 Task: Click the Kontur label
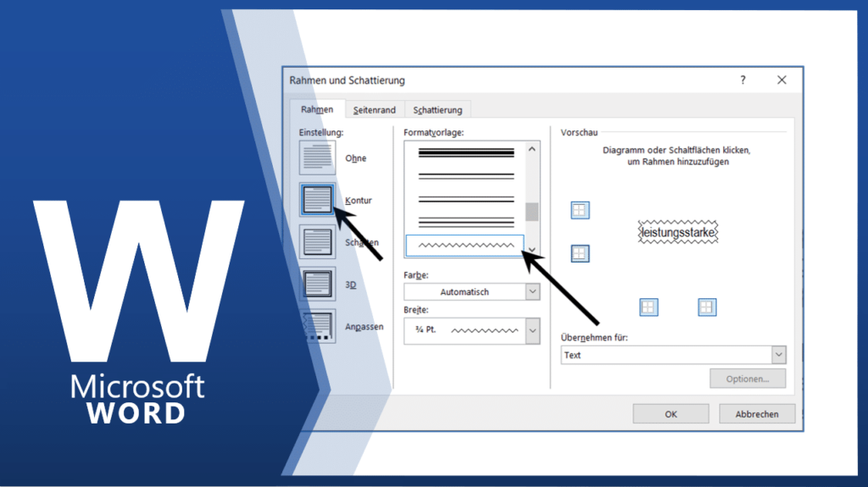click(x=359, y=201)
